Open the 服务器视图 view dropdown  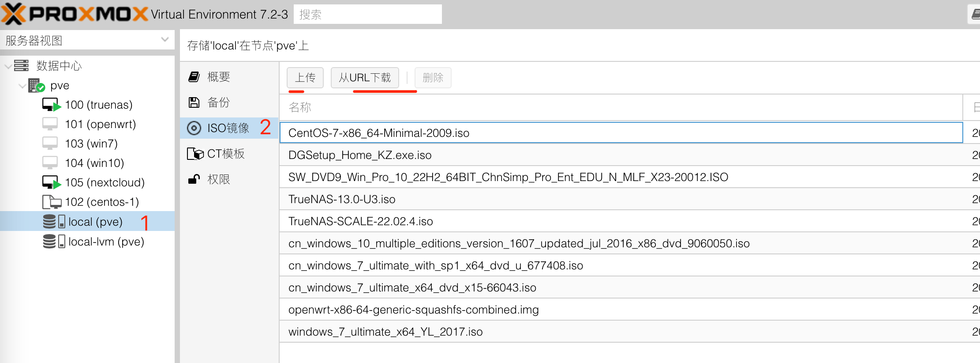pos(165,40)
